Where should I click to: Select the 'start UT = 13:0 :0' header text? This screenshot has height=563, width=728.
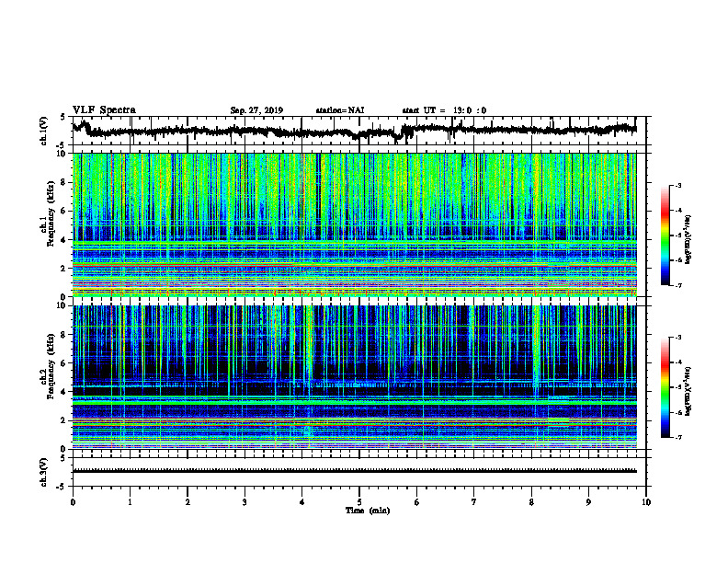pyautogui.click(x=444, y=110)
